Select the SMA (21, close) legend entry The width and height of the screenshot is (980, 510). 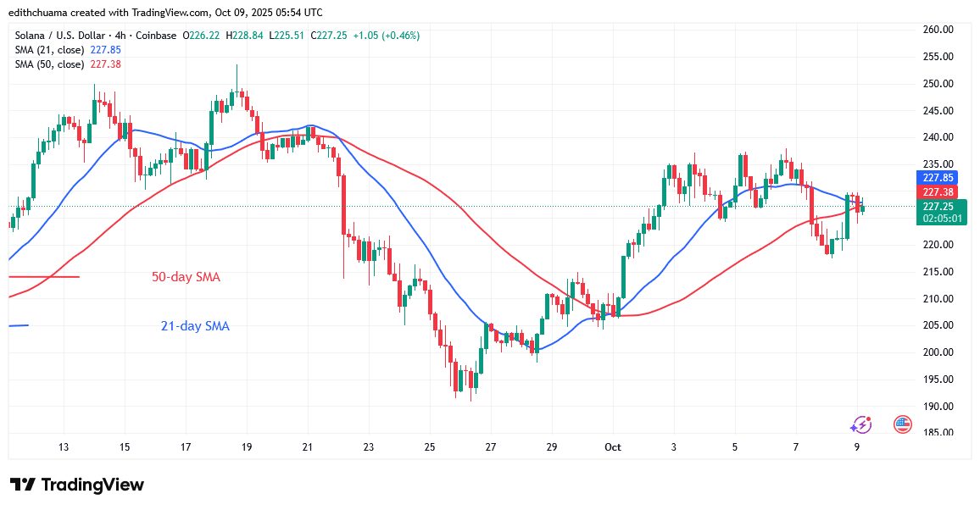[49, 50]
